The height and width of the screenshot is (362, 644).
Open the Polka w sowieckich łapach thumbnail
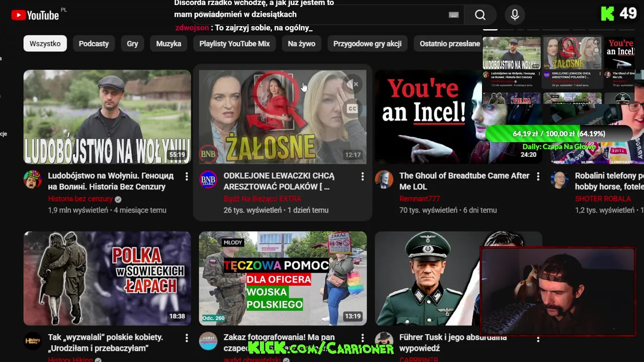(x=107, y=279)
